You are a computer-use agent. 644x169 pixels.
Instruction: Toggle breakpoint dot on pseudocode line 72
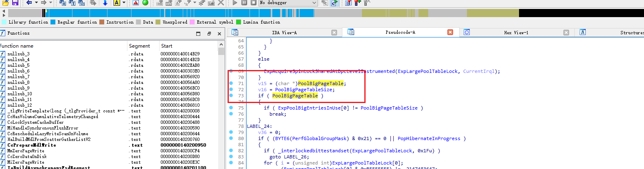(231, 90)
